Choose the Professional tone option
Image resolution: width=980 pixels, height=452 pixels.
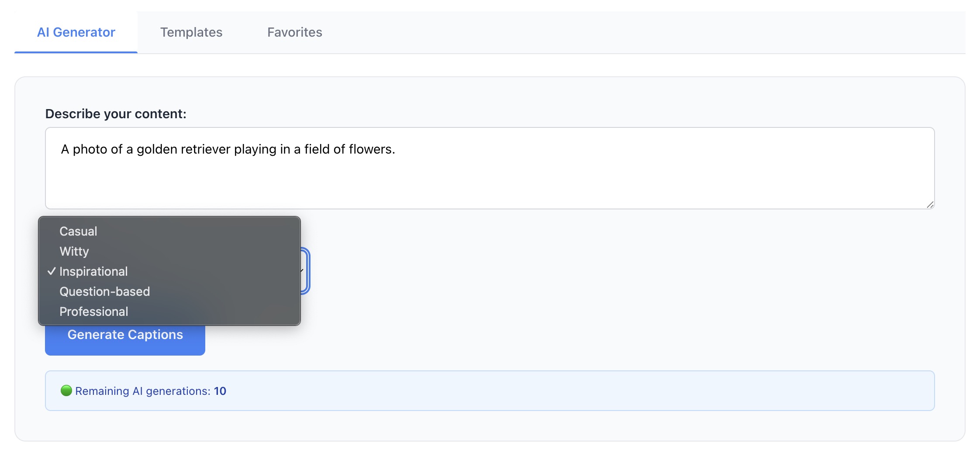pyautogui.click(x=169, y=312)
